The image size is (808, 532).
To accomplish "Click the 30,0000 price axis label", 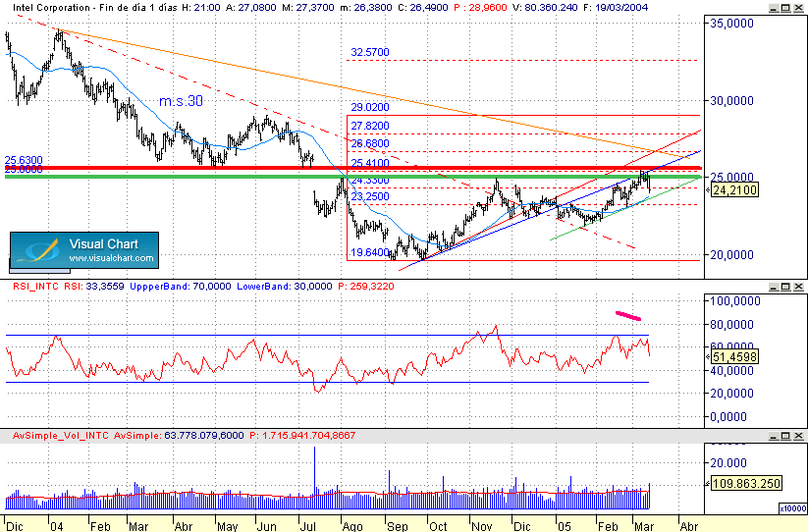I will [x=731, y=100].
